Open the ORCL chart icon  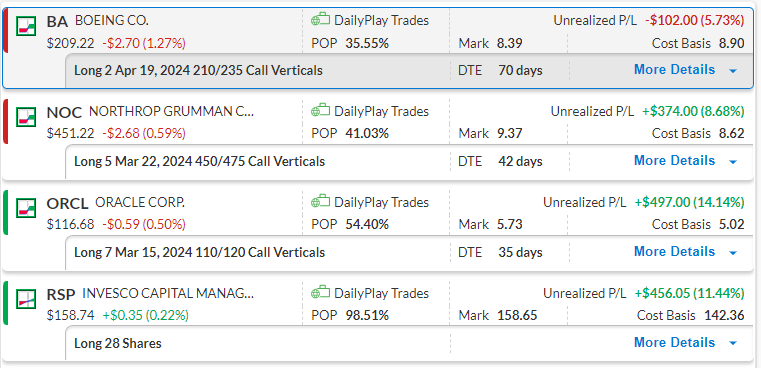pyautogui.click(x=26, y=208)
